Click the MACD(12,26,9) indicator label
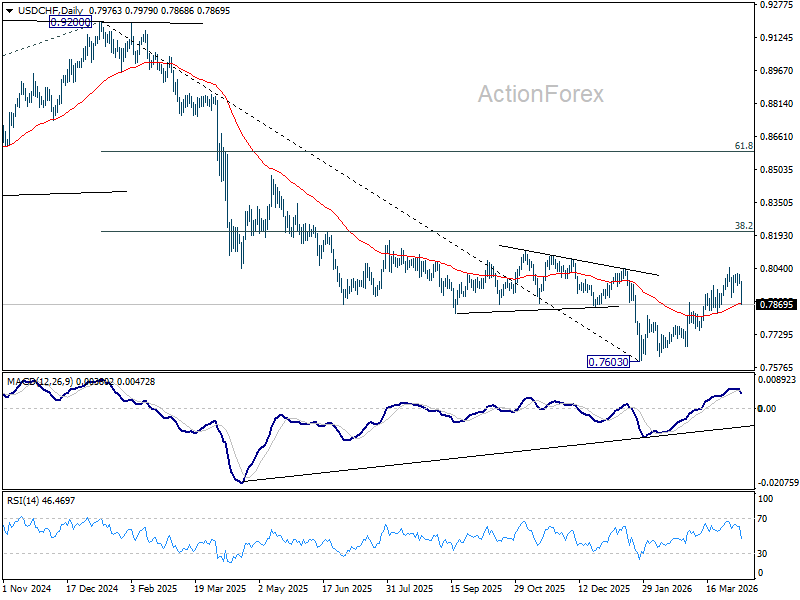This screenshot has width=800, height=600. [40, 382]
